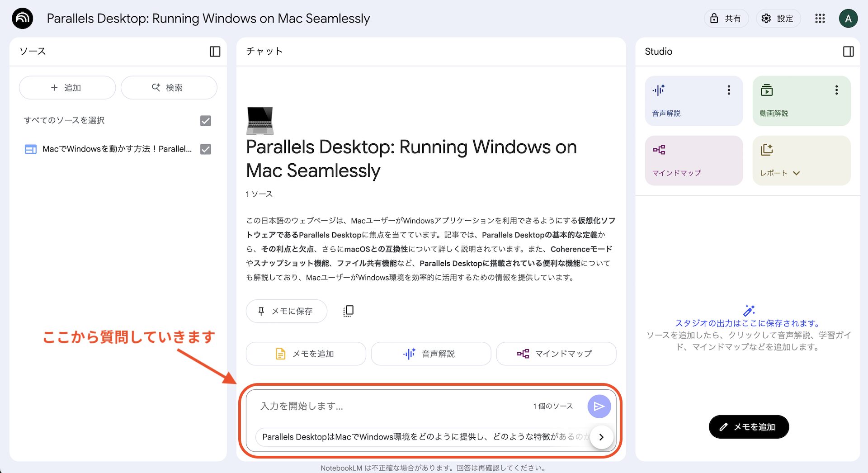Screen dimensions: 868x473
Task: Open the source MacでWindowsを動かす方法
Action: coord(117,149)
